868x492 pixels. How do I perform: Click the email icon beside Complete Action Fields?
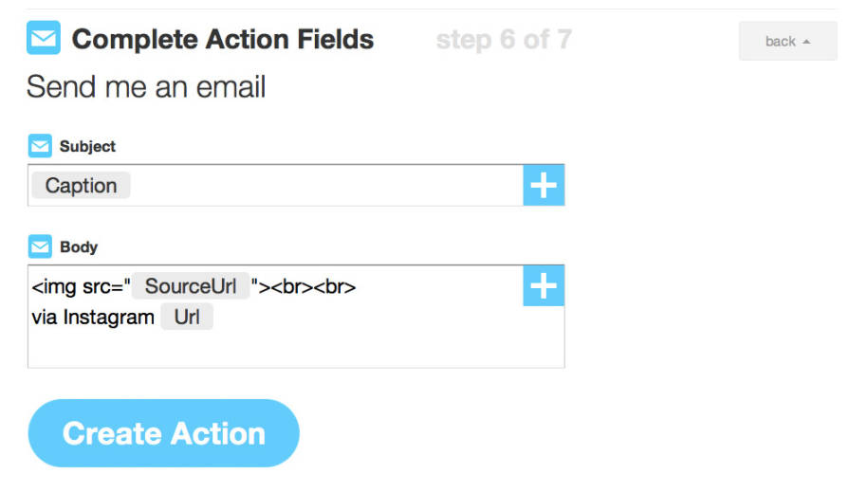(44, 38)
